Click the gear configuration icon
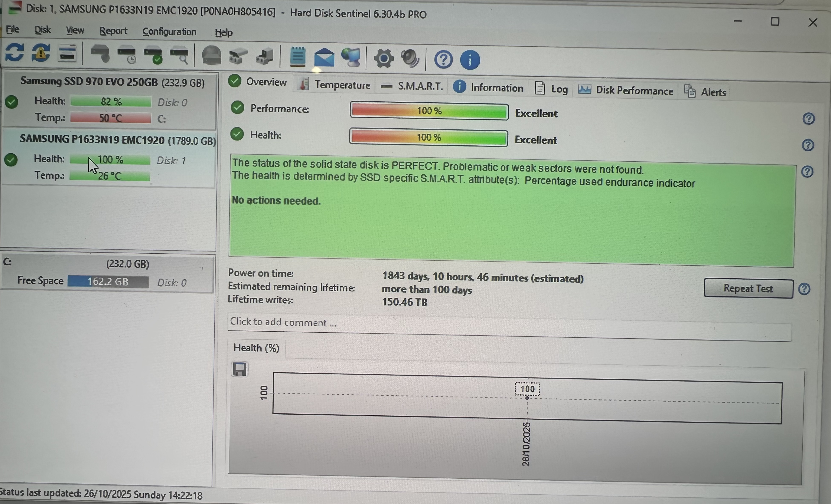Screen dimensions: 831x504 click(x=384, y=58)
